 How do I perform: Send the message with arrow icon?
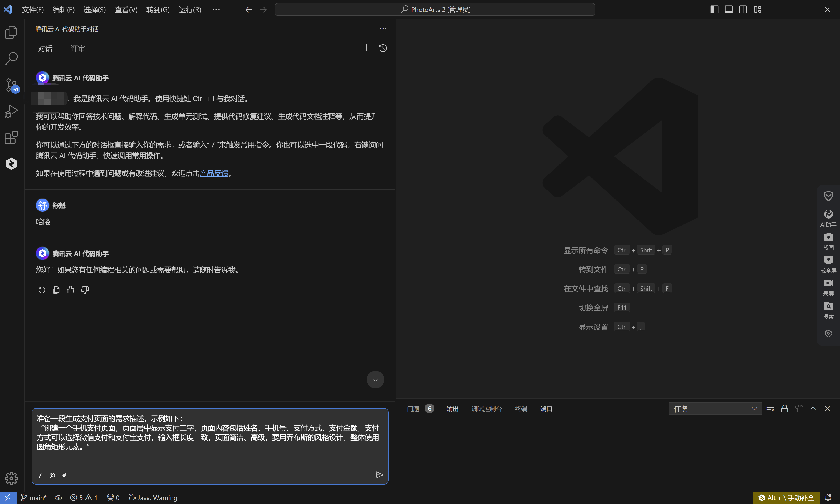click(379, 475)
